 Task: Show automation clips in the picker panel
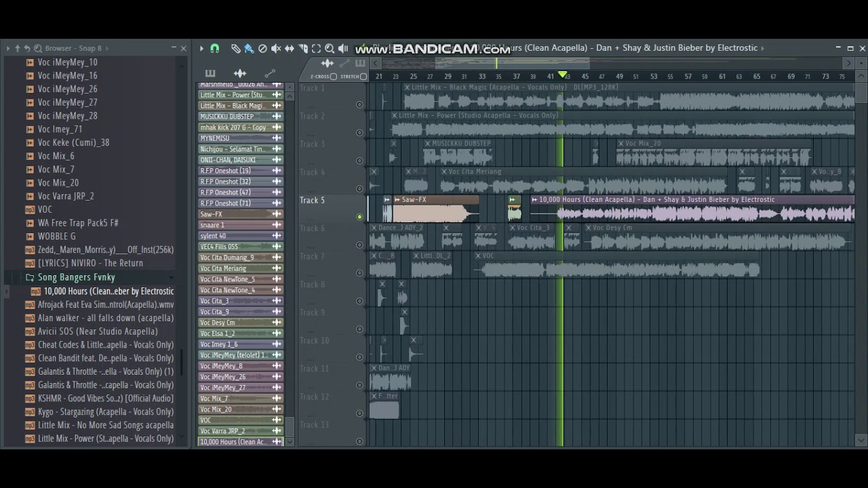point(270,73)
